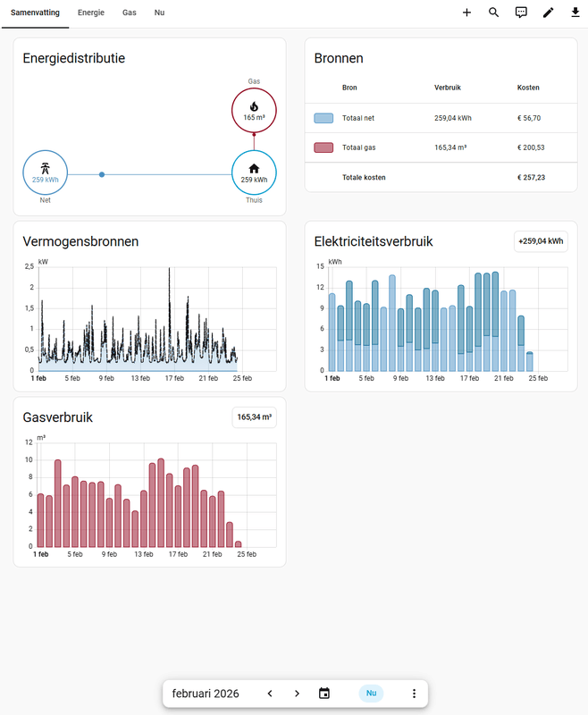Click the 165,34 m³ gas total badge
The height and width of the screenshot is (715, 588).
click(x=255, y=417)
